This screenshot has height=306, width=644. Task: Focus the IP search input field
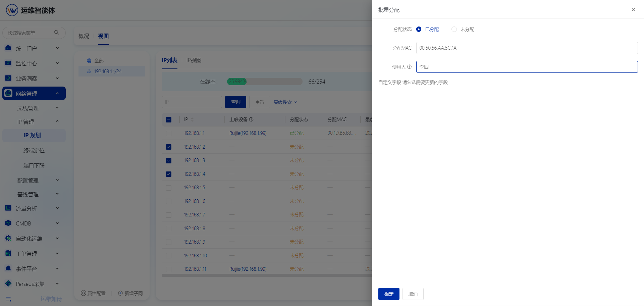tap(192, 102)
